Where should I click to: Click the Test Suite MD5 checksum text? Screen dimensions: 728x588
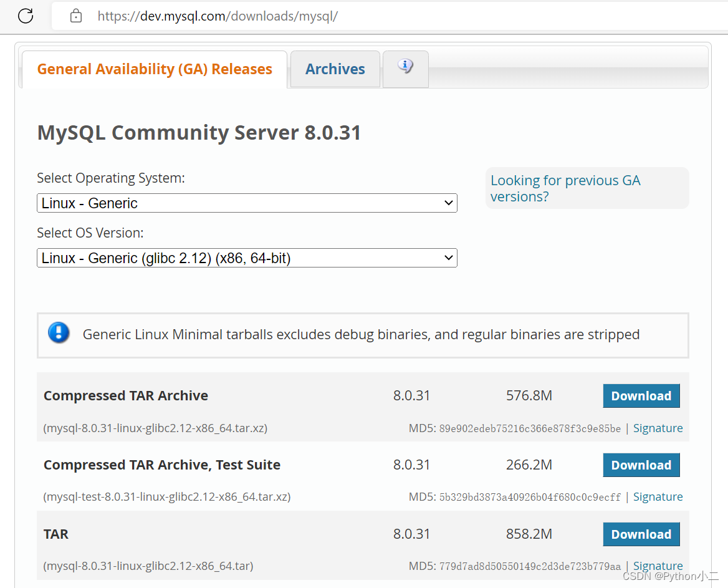[530, 497]
